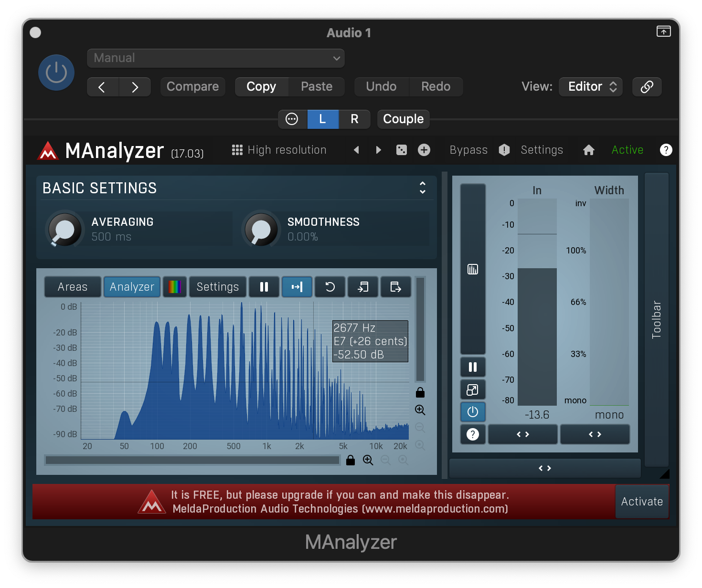
Task: Open the analyzer Settings tab
Action: (x=218, y=287)
